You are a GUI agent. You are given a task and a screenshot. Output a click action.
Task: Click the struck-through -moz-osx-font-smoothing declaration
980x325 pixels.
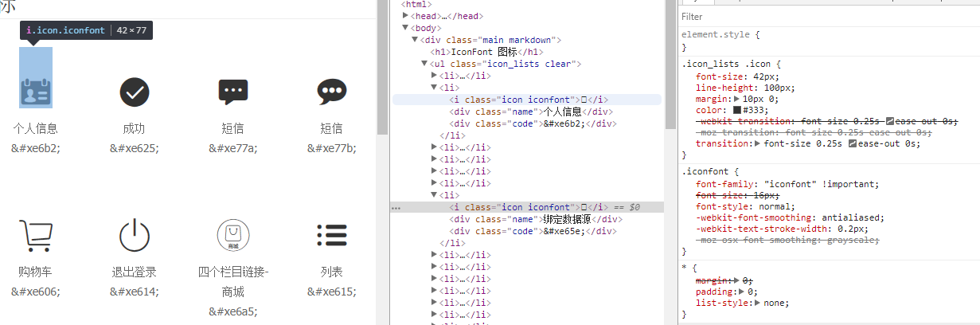787,240
